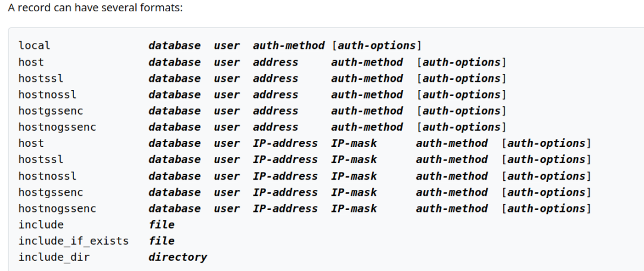This screenshot has height=271, width=644.
Task: Click 'include_if_exists' in the code block
Action: (x=73, y=241)
